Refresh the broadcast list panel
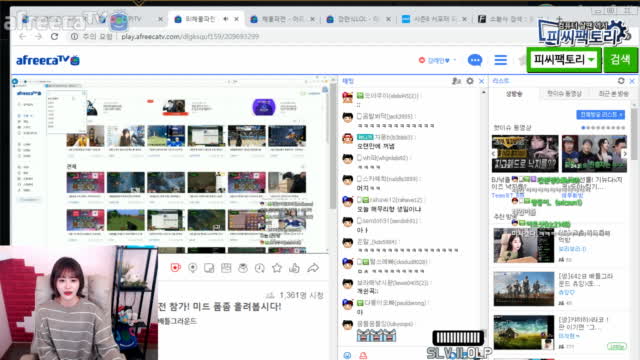The image size is (640, 360). tap(621, 81)
